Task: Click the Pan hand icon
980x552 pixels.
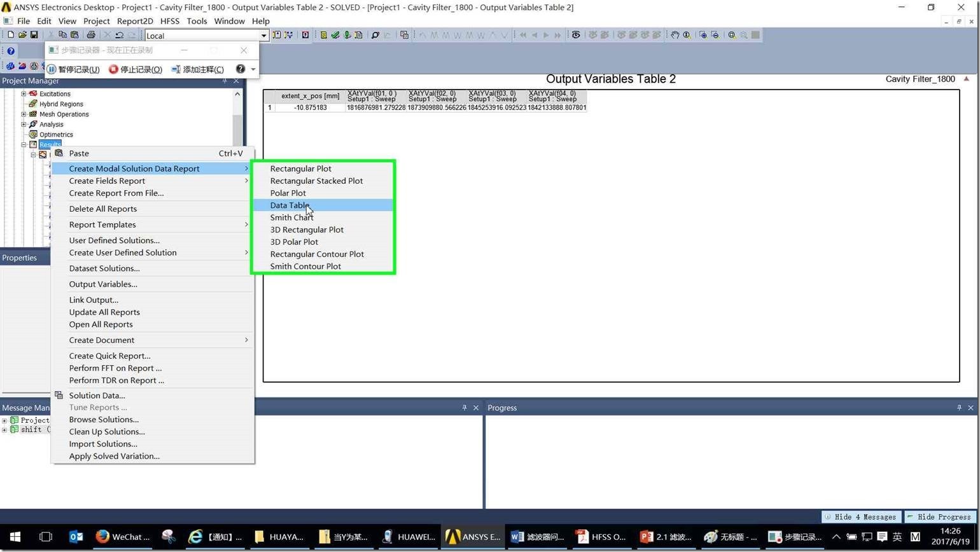Action: pos(675,35)
